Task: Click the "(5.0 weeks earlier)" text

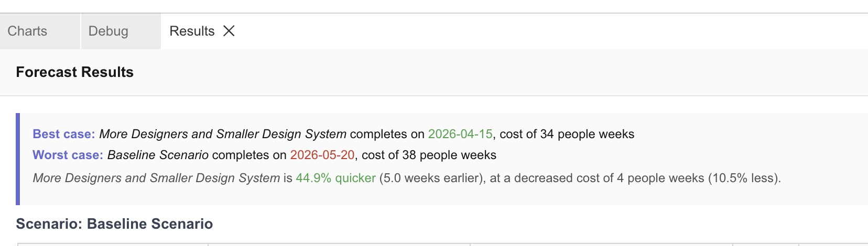Action: (432, 178)
